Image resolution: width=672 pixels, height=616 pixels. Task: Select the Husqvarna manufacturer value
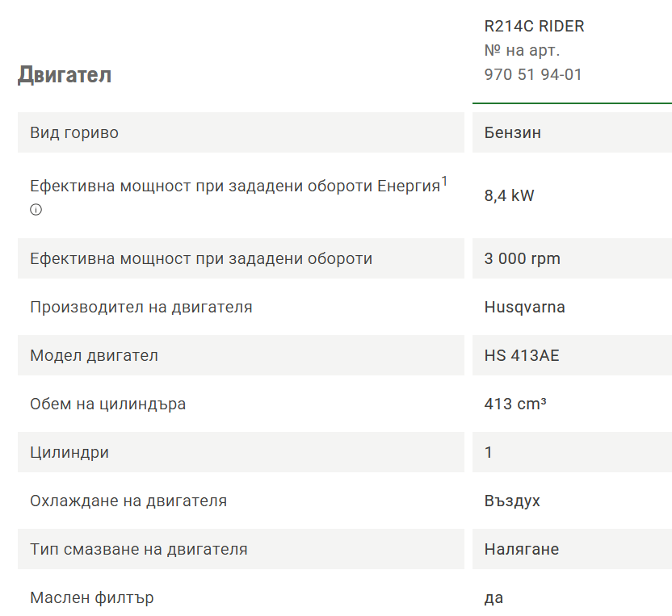[524, 307]
